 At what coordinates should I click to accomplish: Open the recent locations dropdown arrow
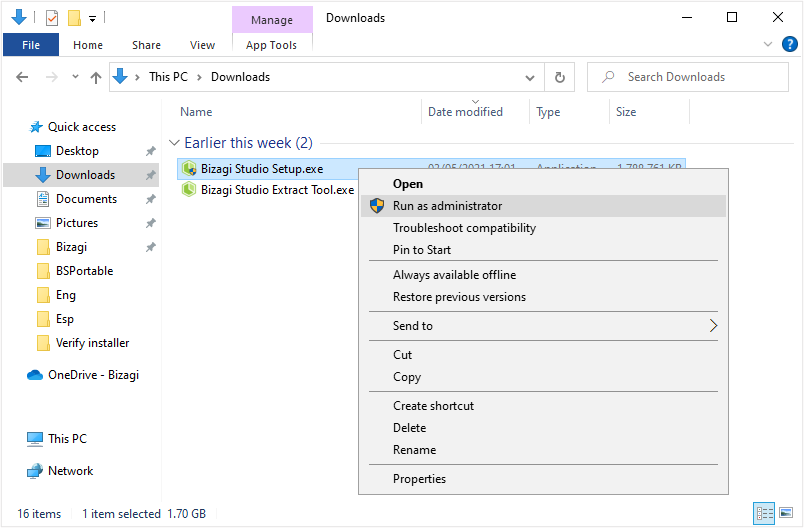[75, 77]
